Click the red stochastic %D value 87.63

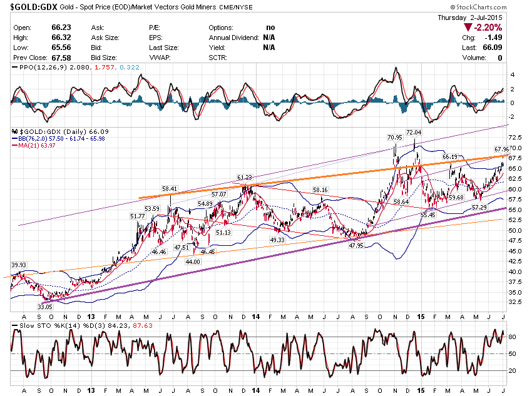pos(143,325)
